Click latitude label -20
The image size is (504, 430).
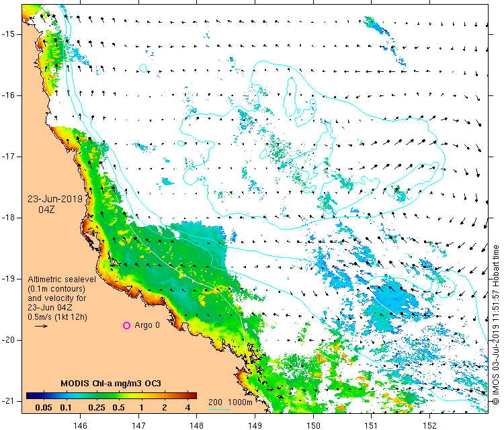tap(7, 340)
